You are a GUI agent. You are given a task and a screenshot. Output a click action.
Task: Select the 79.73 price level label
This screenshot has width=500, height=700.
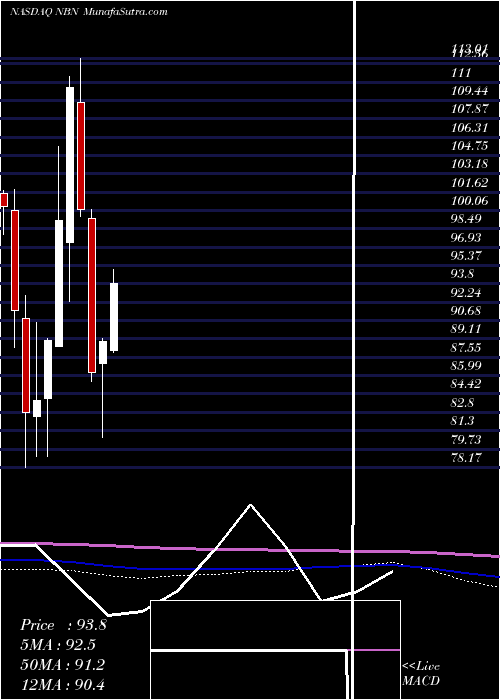(x=466, y=439)
